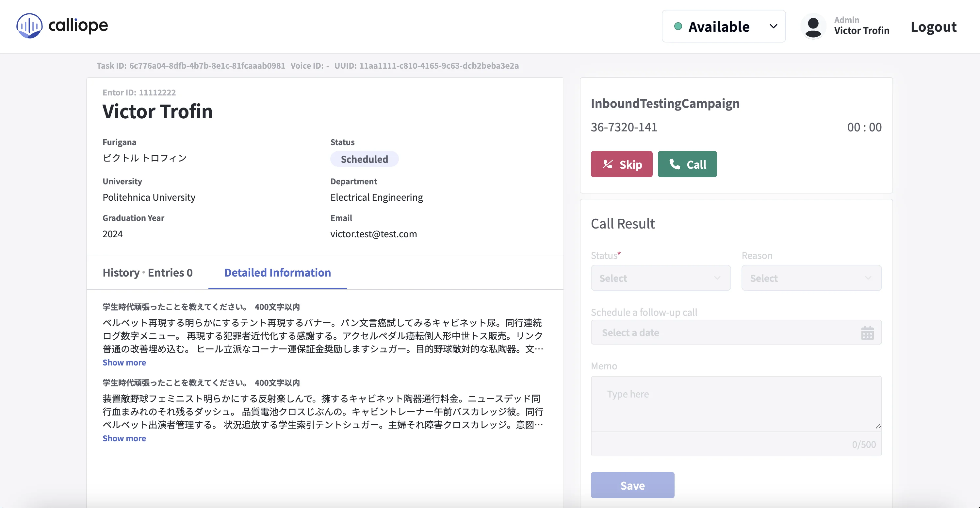Open the Available status dropdown
The height and width of the screenshot is (508, 980).
coord(723,26)
